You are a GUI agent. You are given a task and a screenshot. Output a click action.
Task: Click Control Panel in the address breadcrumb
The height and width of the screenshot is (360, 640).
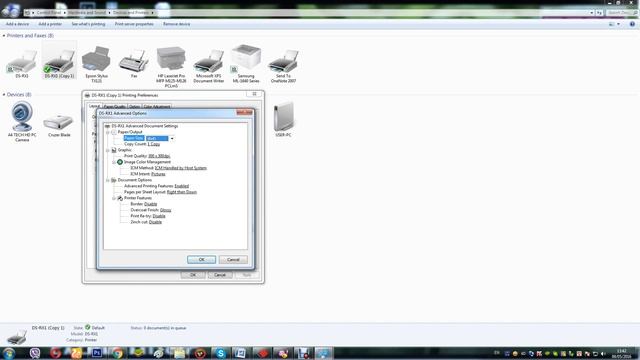49,13
